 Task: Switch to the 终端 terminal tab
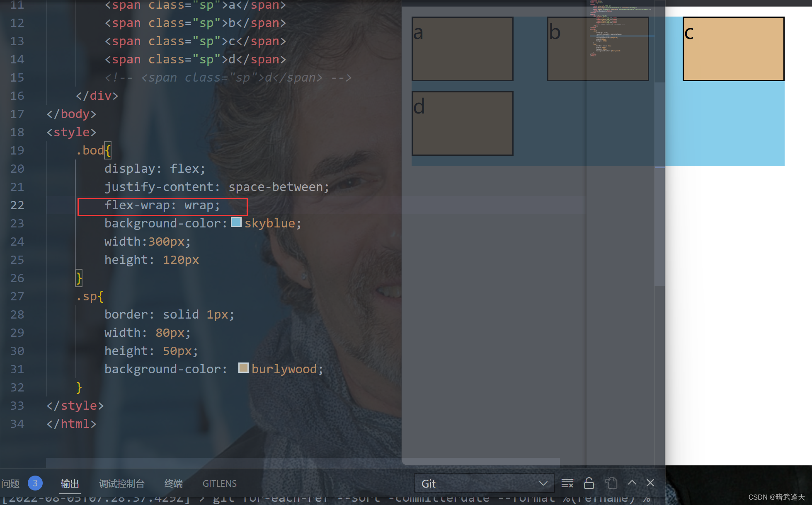173,483
